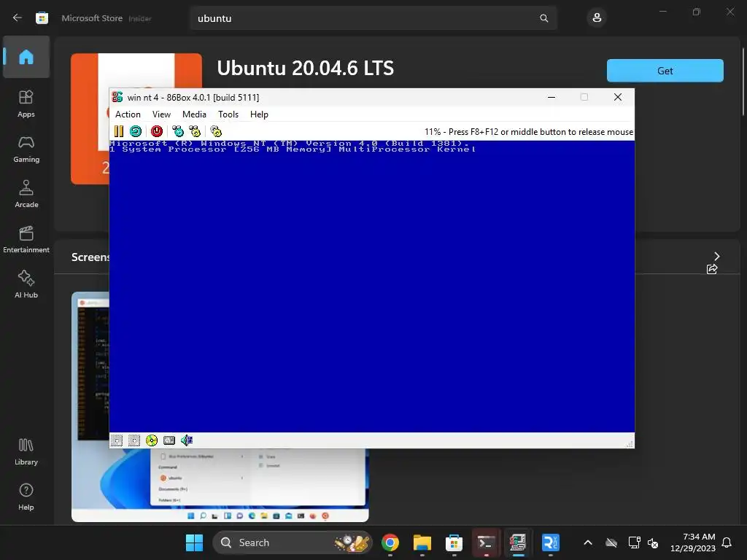Open Terminal from the taskbar
This screenshot has width=747, height=560.
tap(486, 542)
